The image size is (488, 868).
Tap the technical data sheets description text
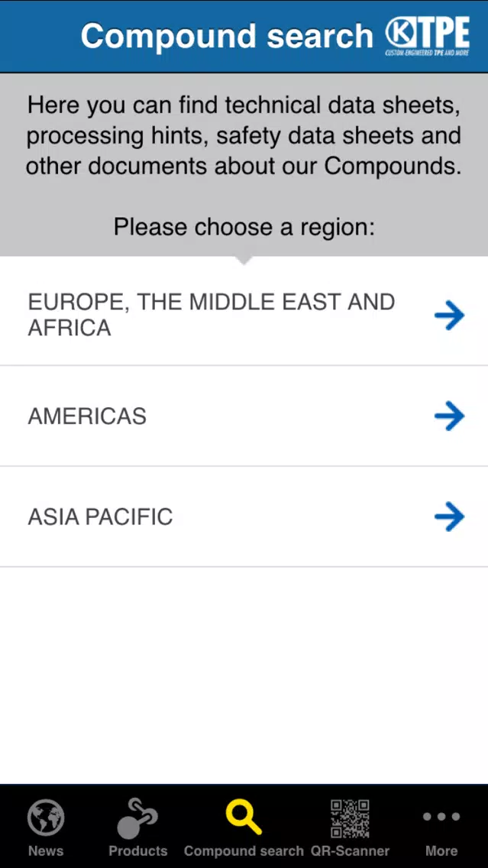(244, 136)
